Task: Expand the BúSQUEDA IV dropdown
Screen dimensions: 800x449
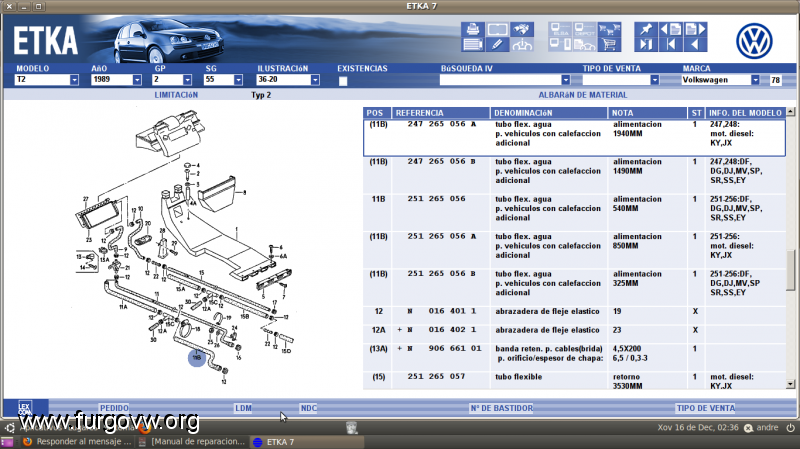Action: (565, 80)
